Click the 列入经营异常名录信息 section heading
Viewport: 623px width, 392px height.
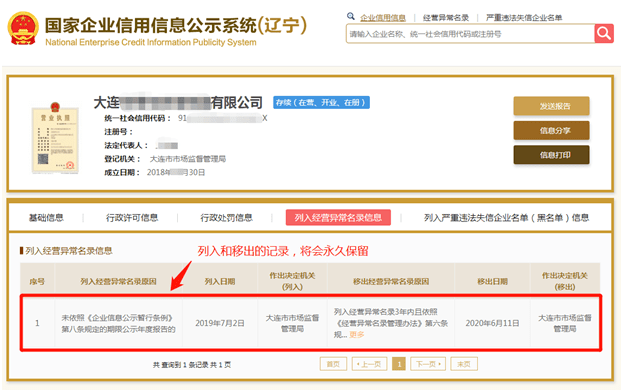click(69, 251)
